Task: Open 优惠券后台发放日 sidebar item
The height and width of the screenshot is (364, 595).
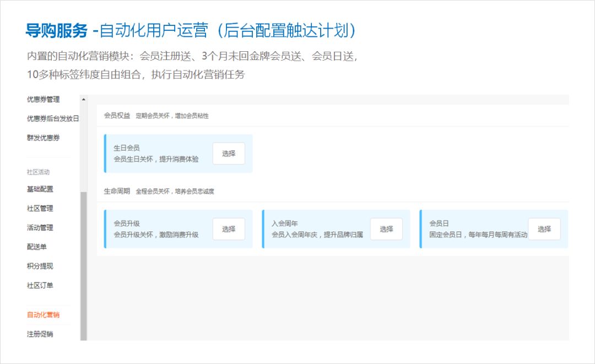Action: coord(53,119)
